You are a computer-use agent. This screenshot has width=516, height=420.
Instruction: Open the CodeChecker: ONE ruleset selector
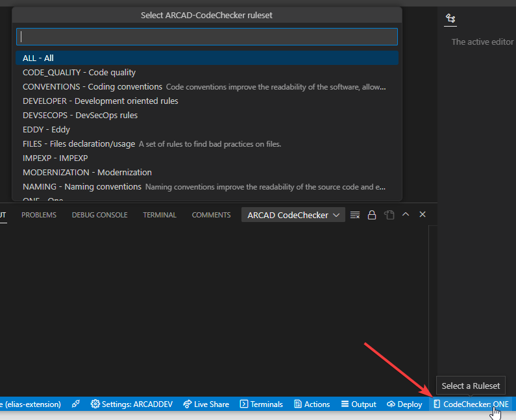471,404
